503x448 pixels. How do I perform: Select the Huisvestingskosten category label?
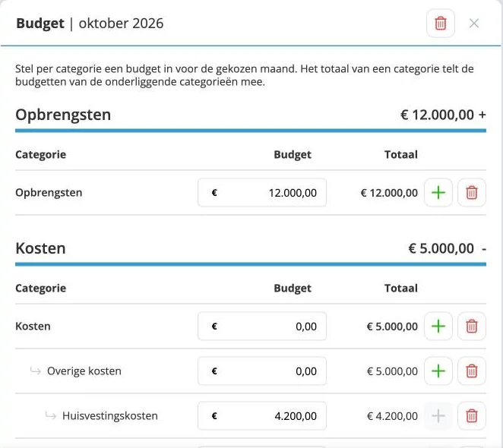(110, 416)
